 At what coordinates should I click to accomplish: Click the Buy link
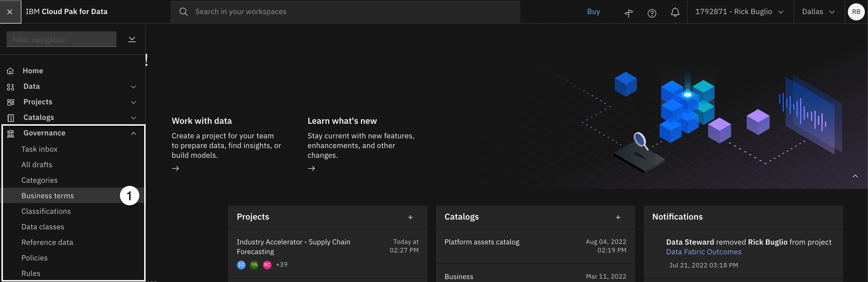593,12
